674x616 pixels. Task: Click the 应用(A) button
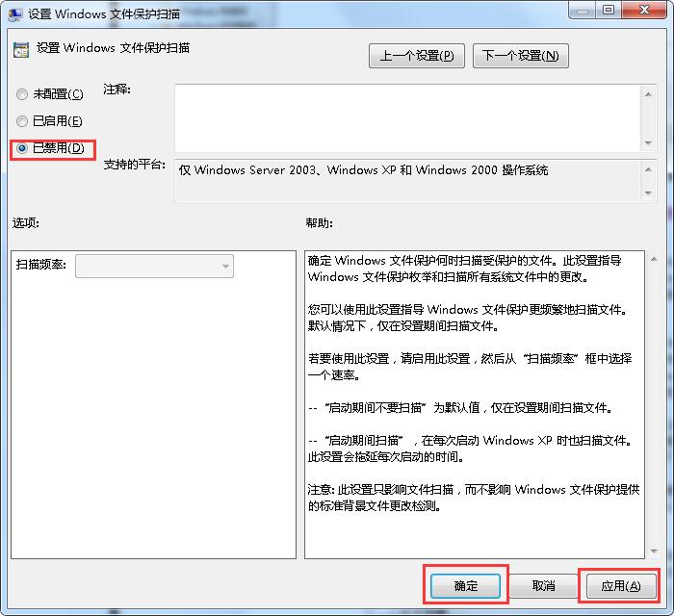pos(621,585)
